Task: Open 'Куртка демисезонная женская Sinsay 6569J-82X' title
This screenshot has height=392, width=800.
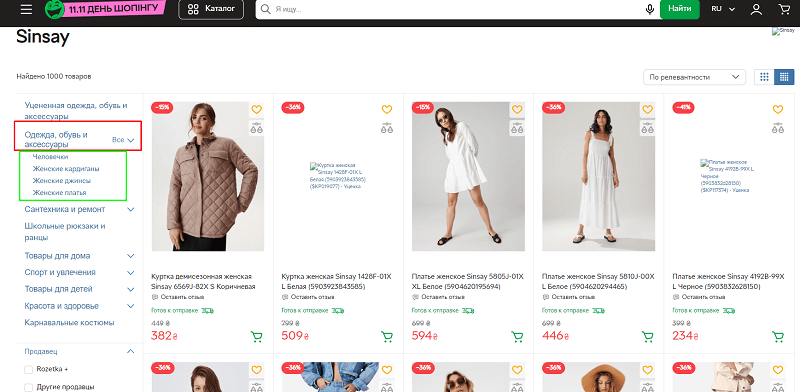Action: (x=203, y=281)
